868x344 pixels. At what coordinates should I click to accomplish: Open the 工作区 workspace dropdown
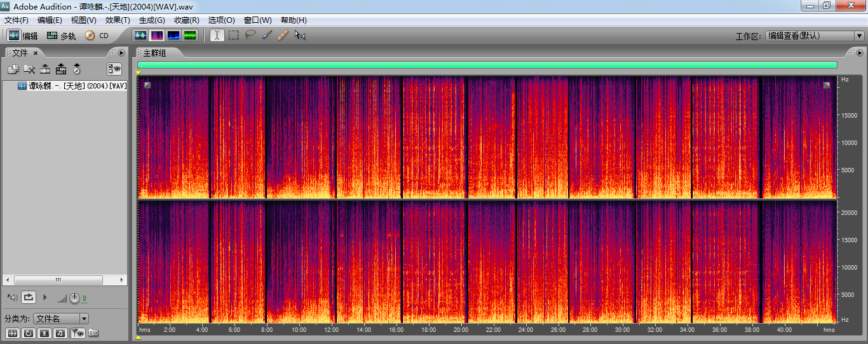tap(814, 36)
